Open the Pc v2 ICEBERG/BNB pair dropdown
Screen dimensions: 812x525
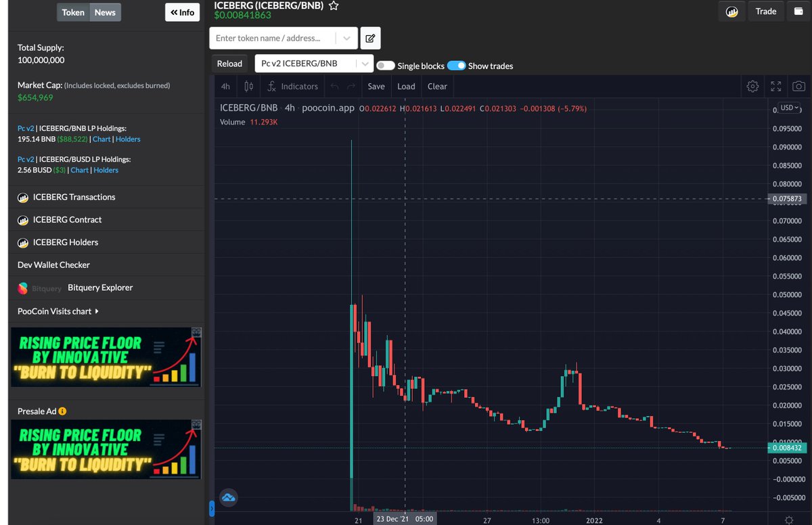[x=314, y=64]
